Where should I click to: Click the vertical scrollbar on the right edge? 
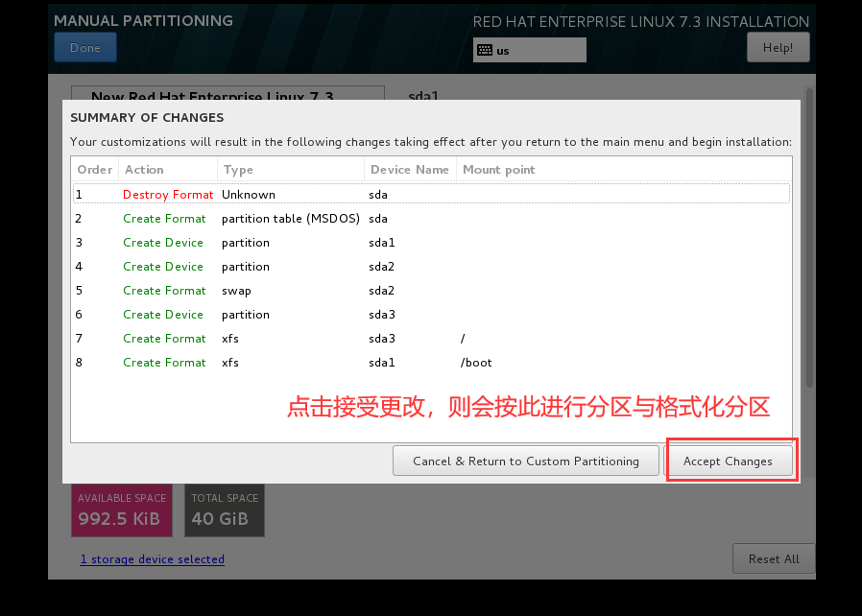coord(809,236)
